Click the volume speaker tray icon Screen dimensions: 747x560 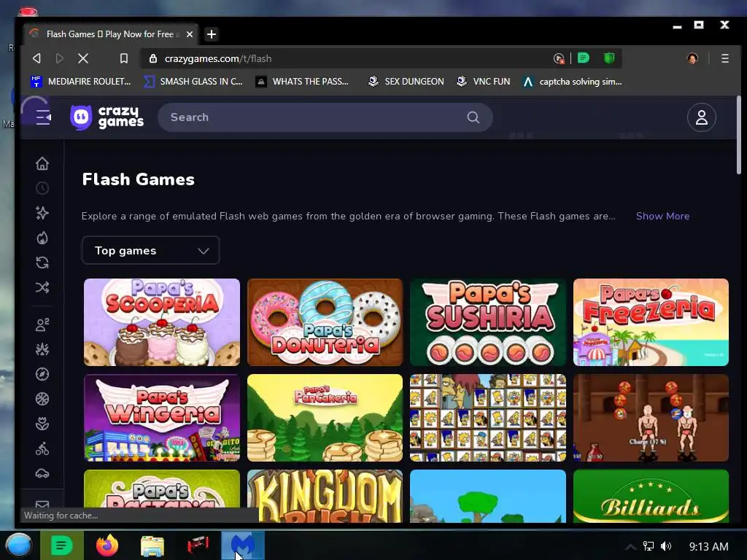coord(666,546)
